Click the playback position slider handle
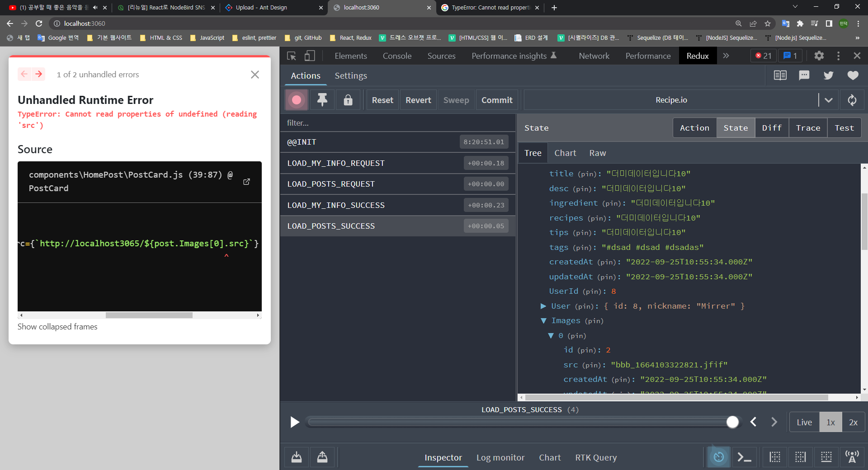This screenshot has height=470, width=868. point(732,422)
